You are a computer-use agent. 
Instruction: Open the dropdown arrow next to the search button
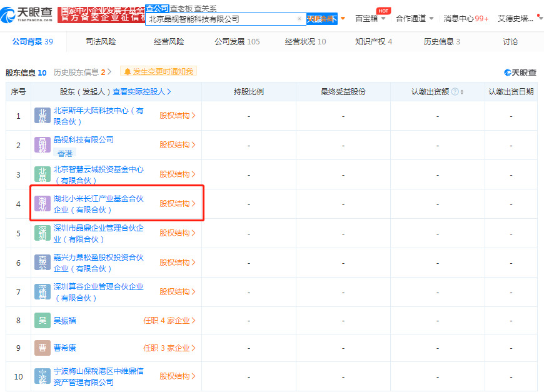click(x=343, y=18)
